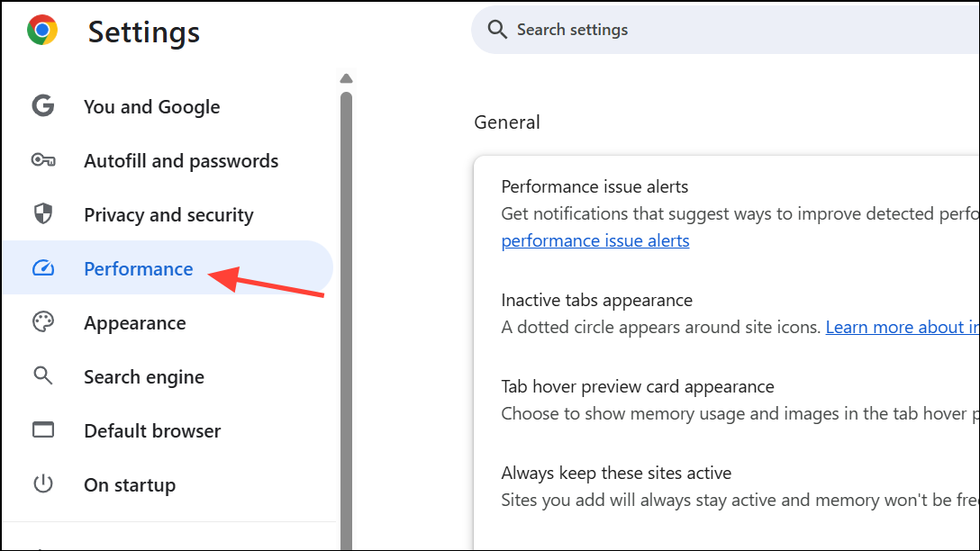Click the Google G icon in sidebar
This screenshot has height=551, width=980.
click(43, 106)
